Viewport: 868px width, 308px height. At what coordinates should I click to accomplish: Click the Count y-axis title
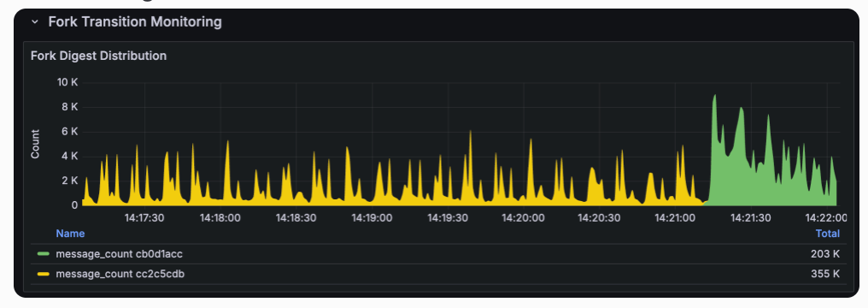(35, 144)
